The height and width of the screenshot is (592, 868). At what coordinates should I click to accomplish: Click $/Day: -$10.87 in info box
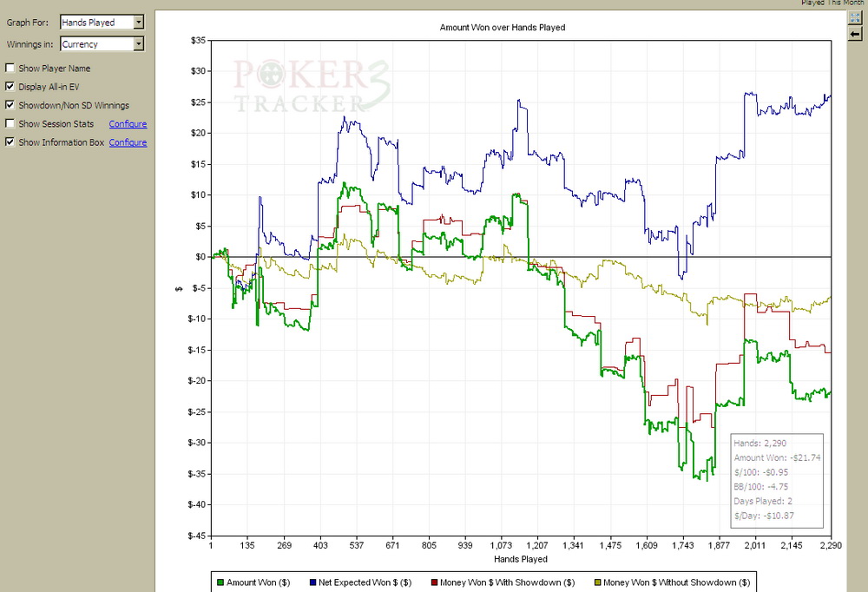tap(764, 516)
